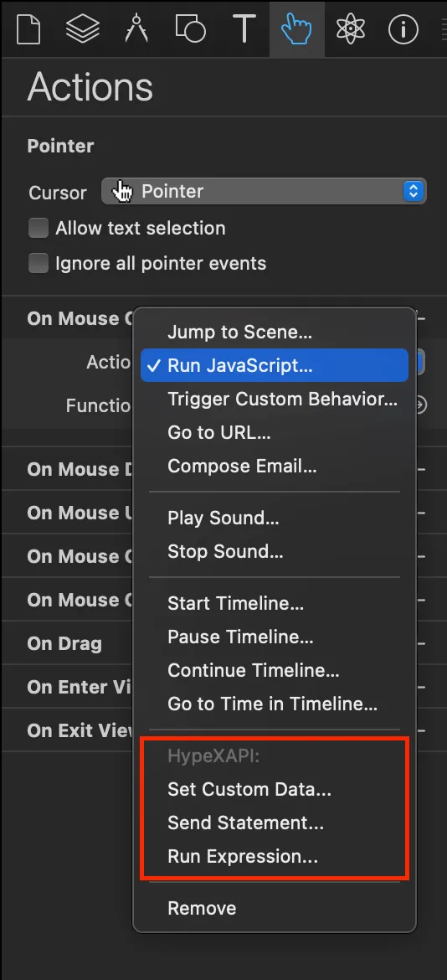The image size is (447, 980).
Task: Open the Typography inspector T icon
Action: click(x=244, y=28)
